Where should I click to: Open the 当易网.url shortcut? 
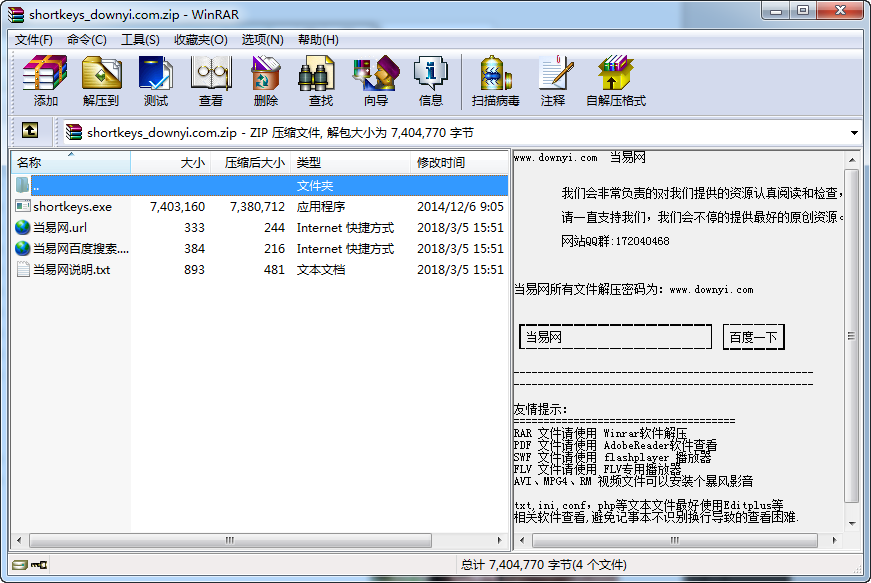pyautogui.click(x=62, y=227)
